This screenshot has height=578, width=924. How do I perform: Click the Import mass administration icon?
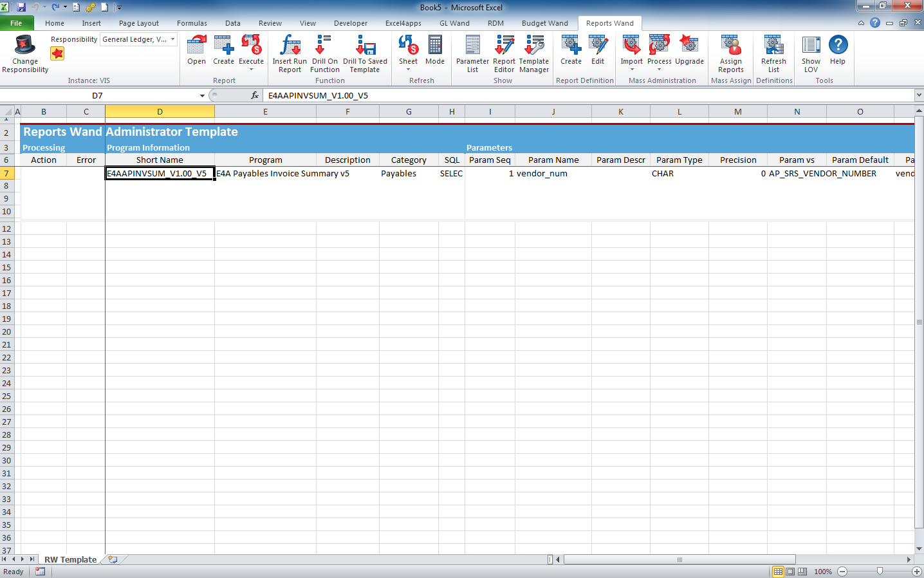(x=631, y=45)
